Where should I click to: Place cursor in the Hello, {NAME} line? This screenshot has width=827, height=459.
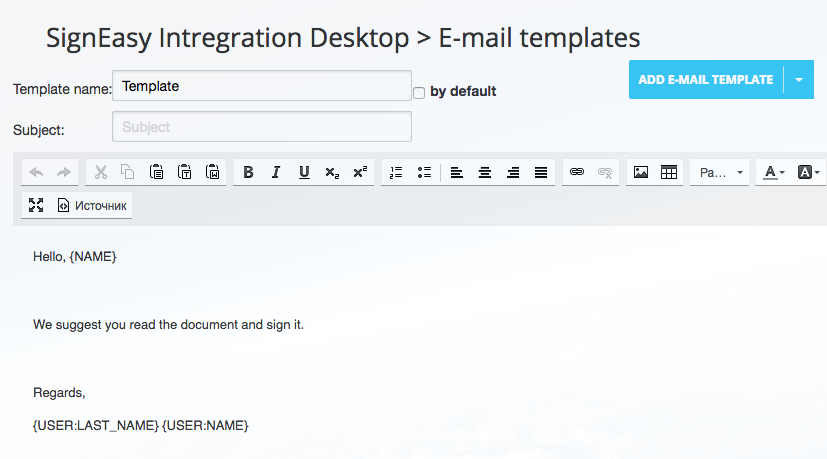[74, 257]
